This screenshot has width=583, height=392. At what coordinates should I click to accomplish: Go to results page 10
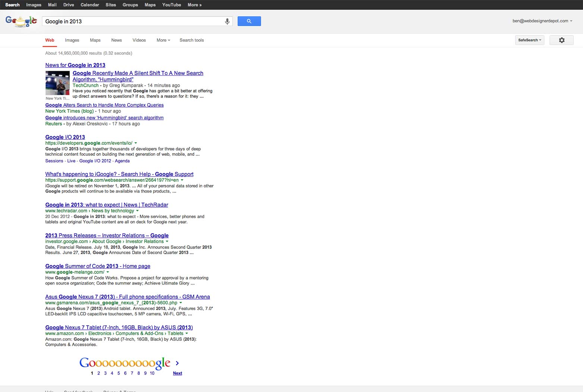tap(152, 373)
